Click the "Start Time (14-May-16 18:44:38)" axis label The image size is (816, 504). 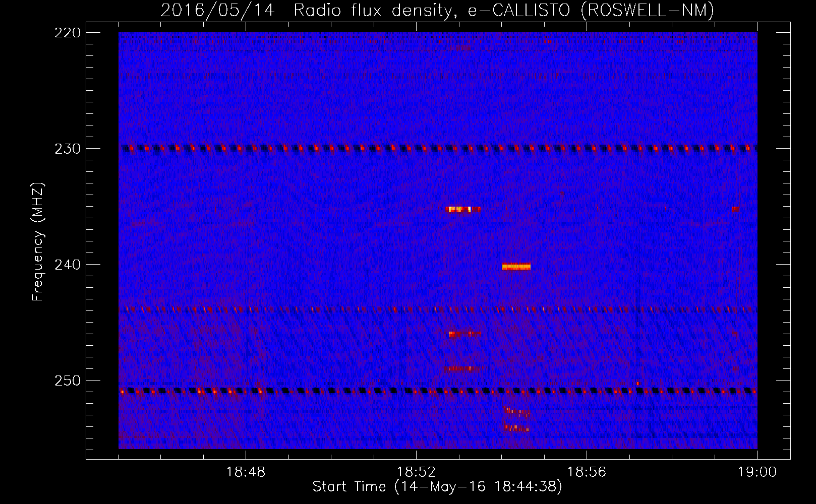pos(437,487)
